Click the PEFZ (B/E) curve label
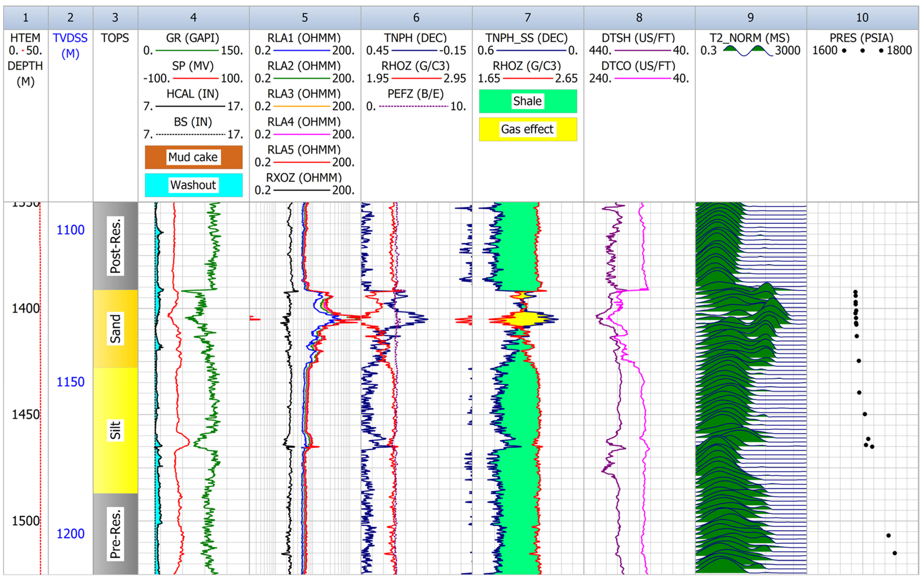This screenshot has height=580, width=924. point(415,94)
